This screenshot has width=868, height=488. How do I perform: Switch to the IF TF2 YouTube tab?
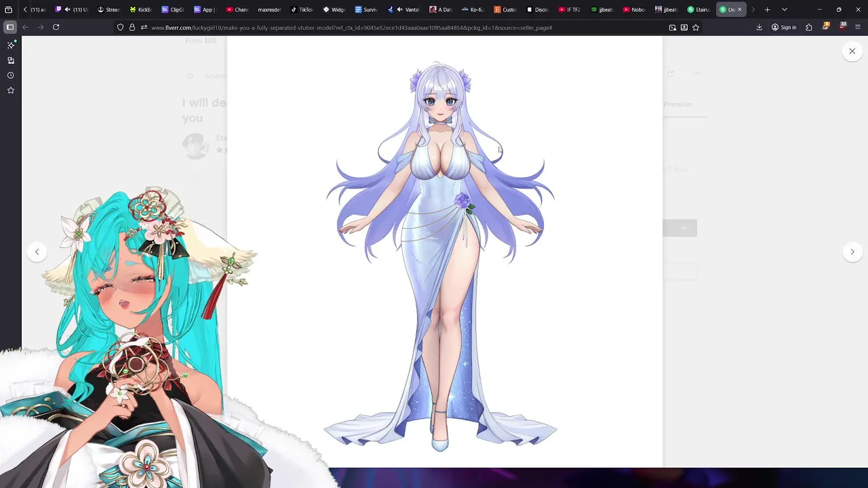[570, 9]
